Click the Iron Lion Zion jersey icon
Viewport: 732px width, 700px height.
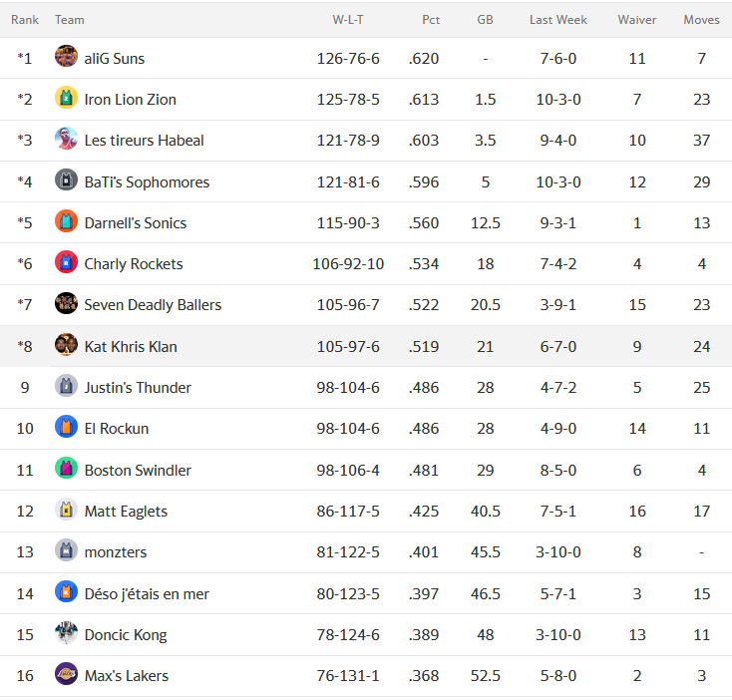click(66, 98)
